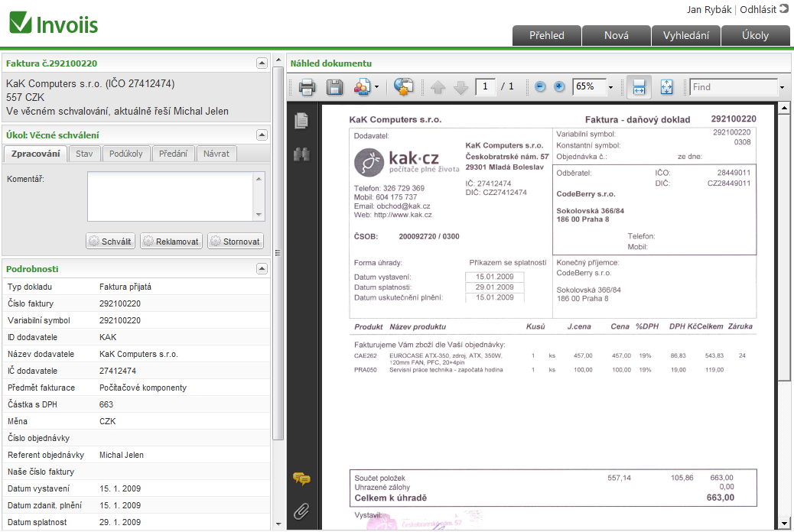Collapse the Úkol: Věcné schválení panel

[262, 135]
